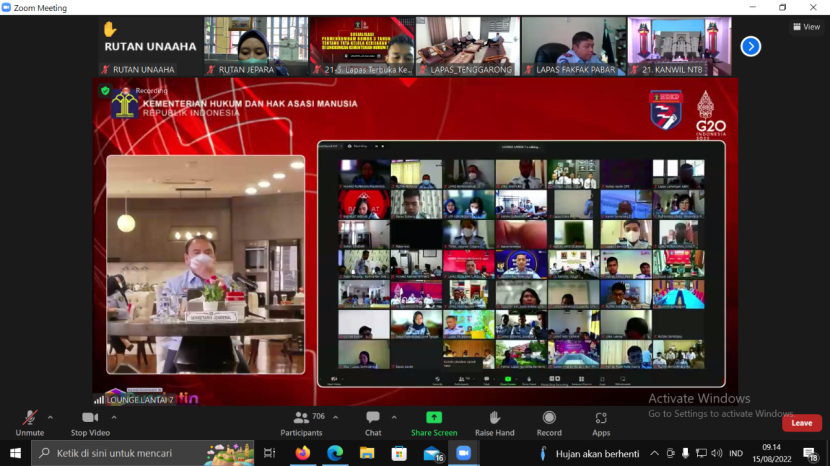Select 21. KANWIL NTB video thumbnail
The image size is (830, 466).
click(680, 46)
